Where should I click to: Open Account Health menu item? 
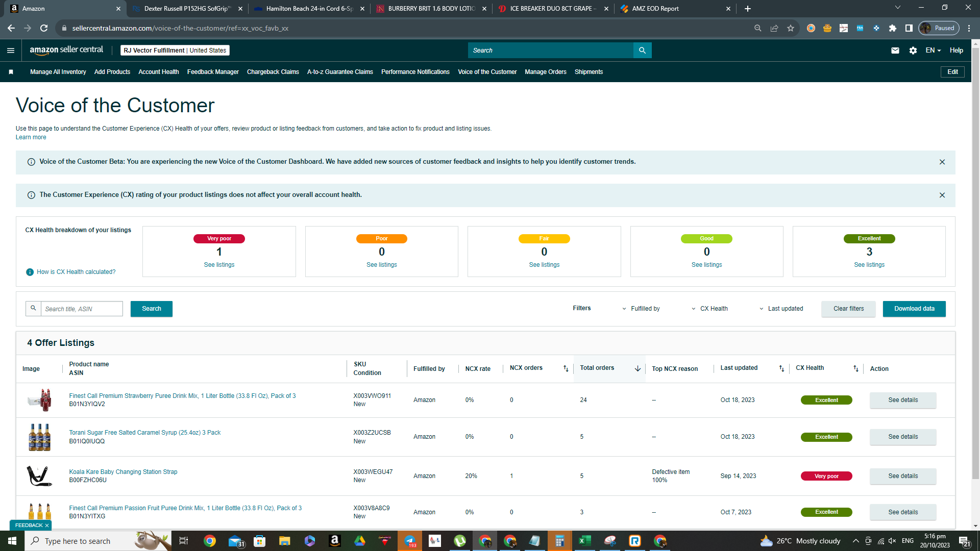(x=159, y=72)
